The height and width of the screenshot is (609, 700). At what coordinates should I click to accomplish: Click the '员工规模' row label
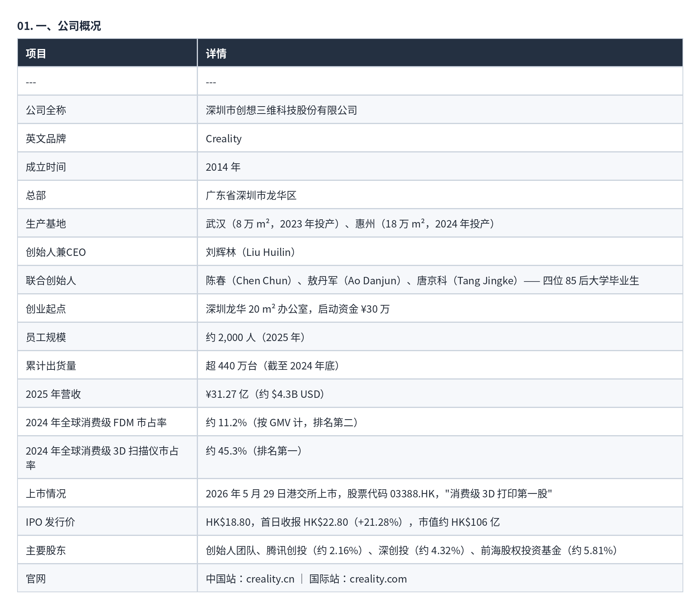pyautogui.click(x=107, y=337)
